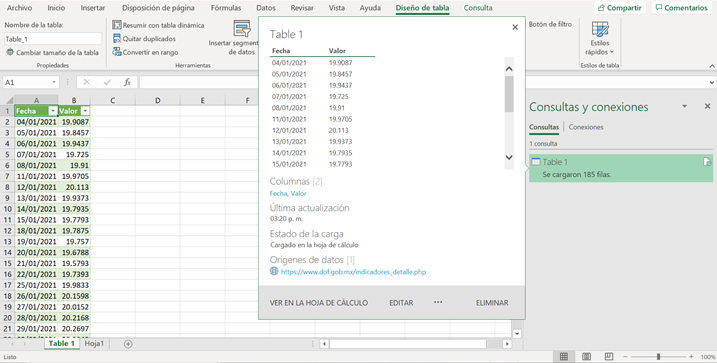Click the Fecha column link in popup
Screen dimensions: 717x363
coord(278,193)
